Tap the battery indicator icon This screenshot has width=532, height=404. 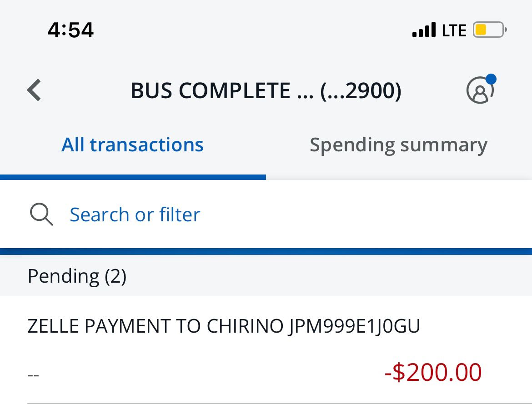(490, 30)
